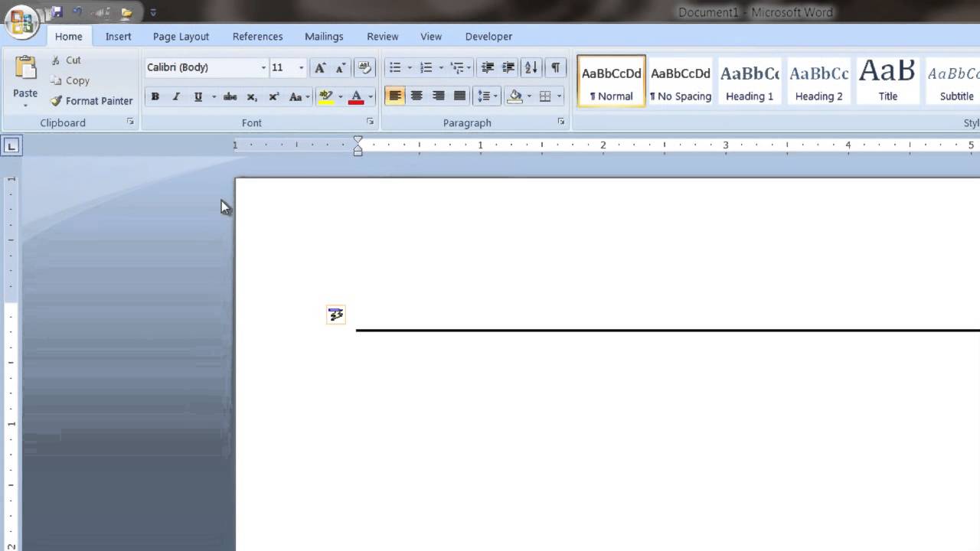Apply the Heading 1 style
The image size is (980, 551).
(x=749, y=80)
